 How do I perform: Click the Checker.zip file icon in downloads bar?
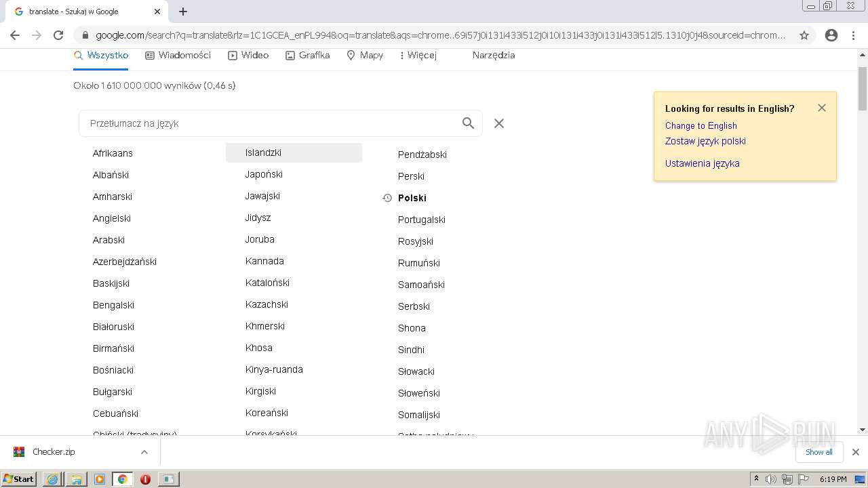pos(19,452)
